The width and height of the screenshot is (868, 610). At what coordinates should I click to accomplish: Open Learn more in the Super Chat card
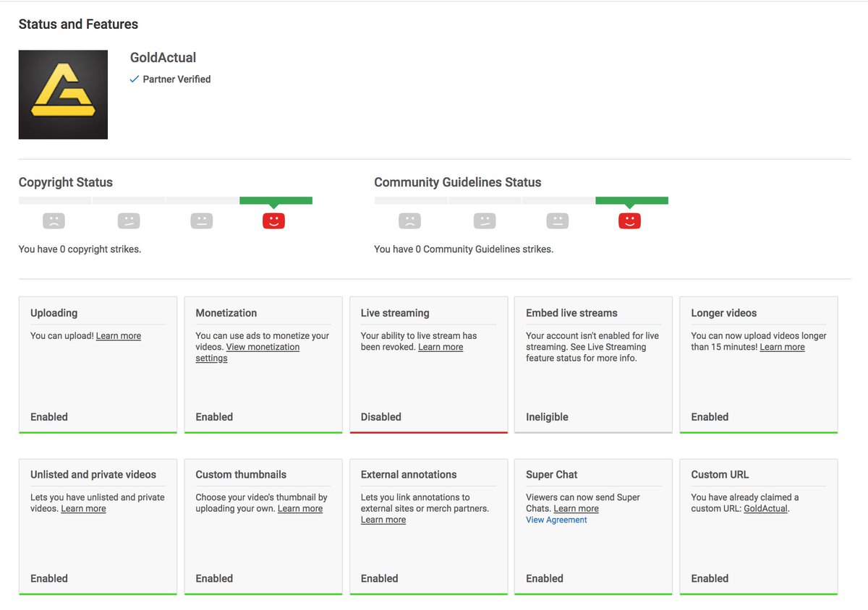(576, 509)
